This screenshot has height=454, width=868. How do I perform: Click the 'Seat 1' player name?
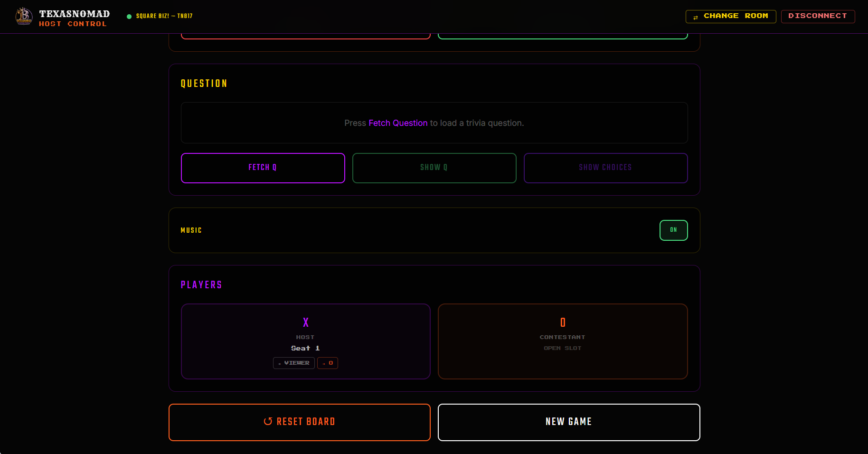305,348
